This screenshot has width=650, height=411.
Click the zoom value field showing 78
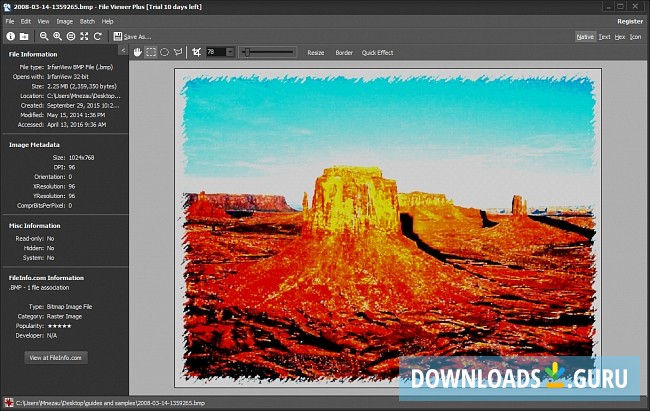coord(216,52)
